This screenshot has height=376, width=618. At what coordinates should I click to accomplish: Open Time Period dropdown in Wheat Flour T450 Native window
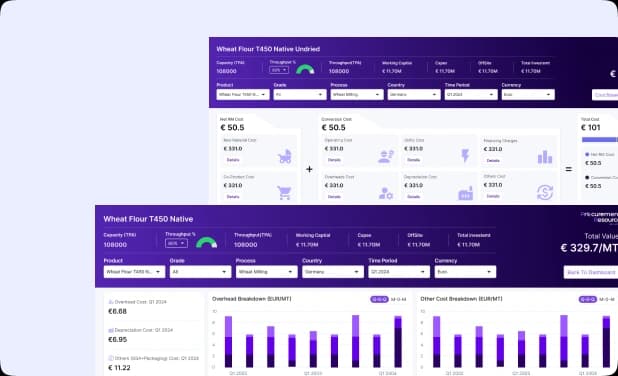pyautogui.click(x=399, y=272)
